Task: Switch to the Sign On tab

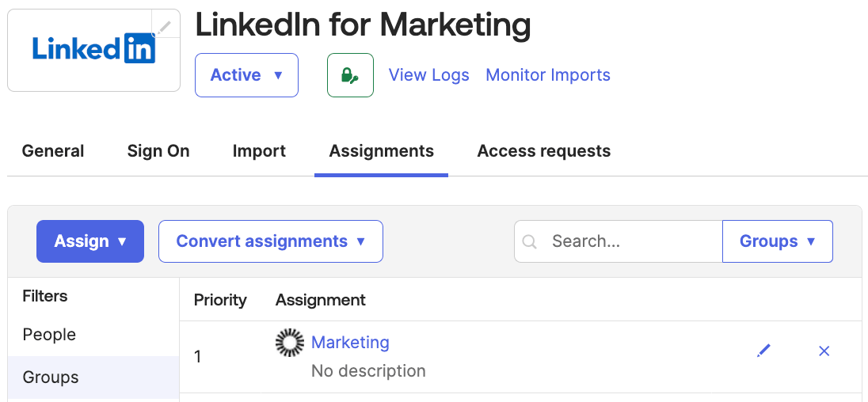Action: (158, 151)
